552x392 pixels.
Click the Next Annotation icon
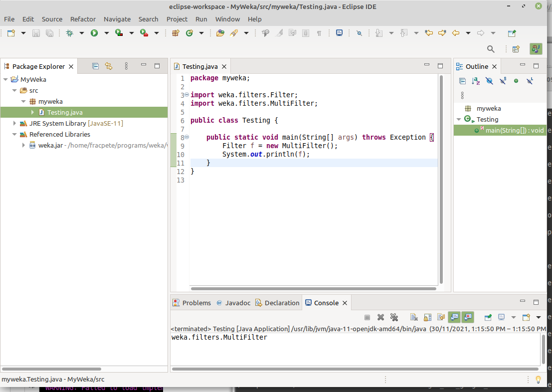(x=379, y=33)
